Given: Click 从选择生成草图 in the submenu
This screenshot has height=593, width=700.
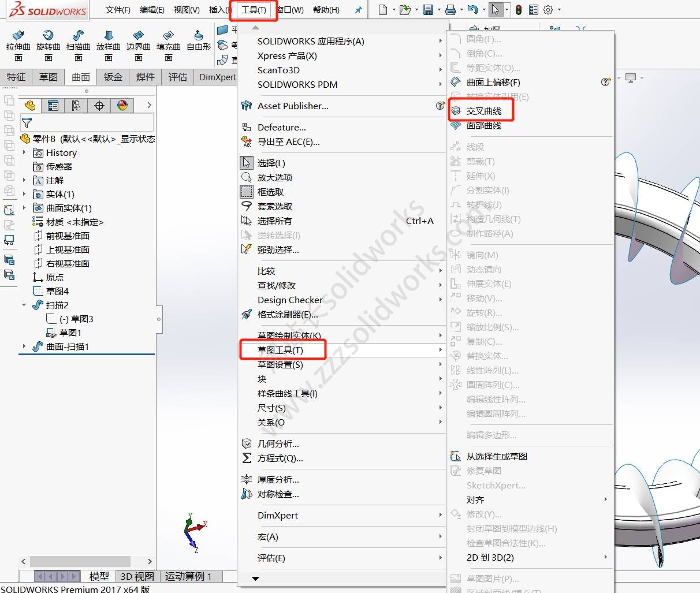Looking at the screenshot, I should pos(496,457).
